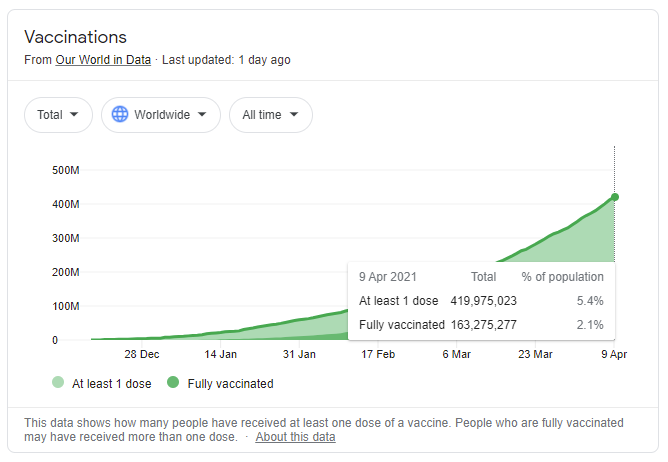This screenshot has height=462, width=668.
Task: Click the 163,275,277 fully vaccinated total
Action: [482, 324]
